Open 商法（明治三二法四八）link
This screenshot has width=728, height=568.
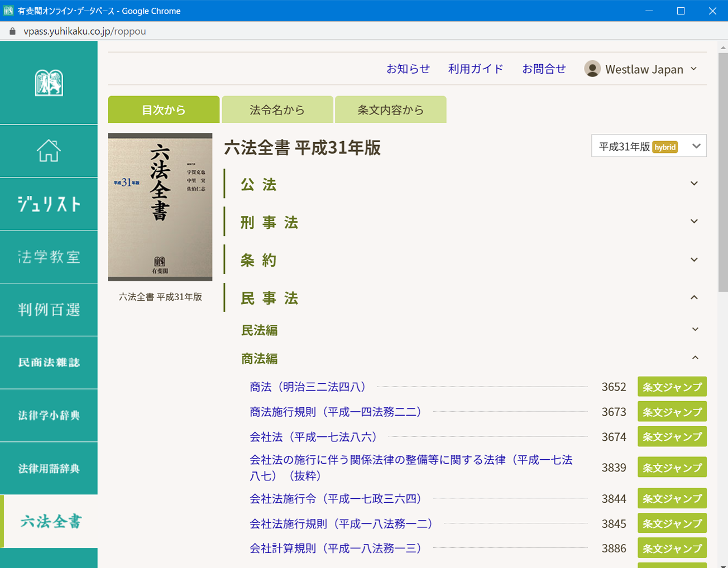(308, 387)
